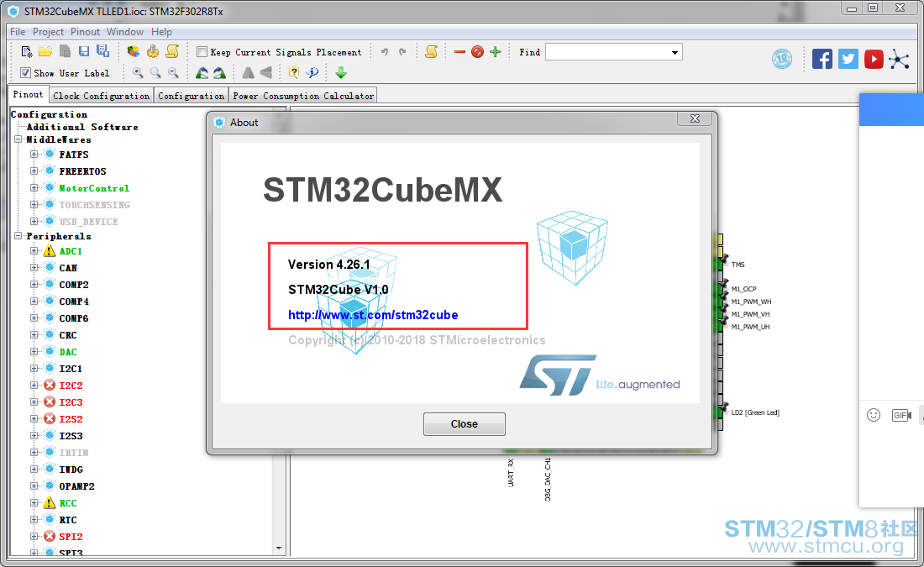Click the red prohibited circle toolbar icon
This screenshot has height=567, width=924.
[478, 52]
